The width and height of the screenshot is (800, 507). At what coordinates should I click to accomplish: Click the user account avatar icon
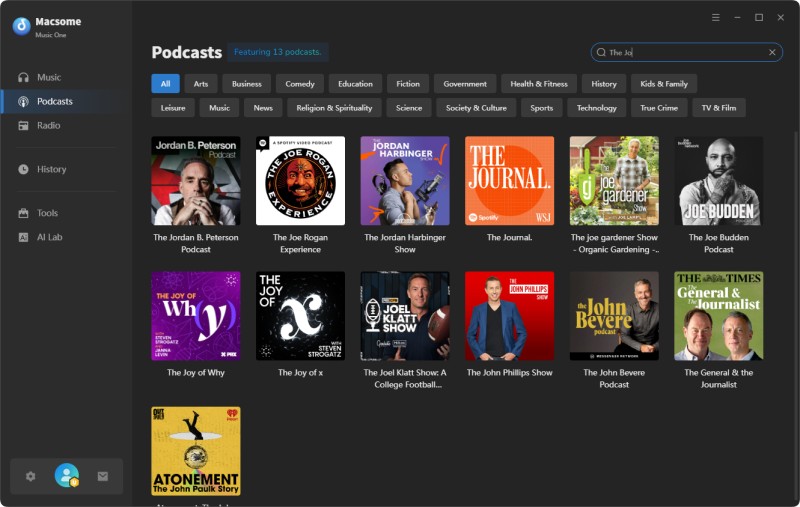tap(67, 475)
